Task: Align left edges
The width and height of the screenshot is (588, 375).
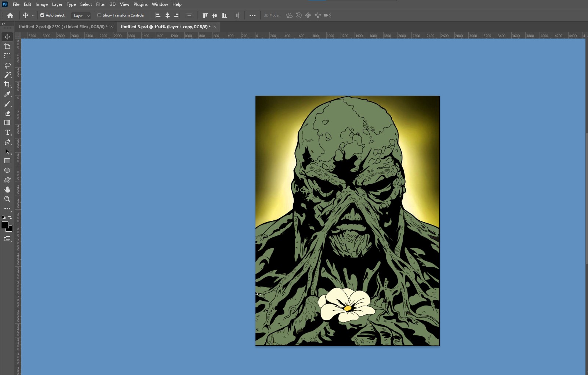Action: coord(158,15)
